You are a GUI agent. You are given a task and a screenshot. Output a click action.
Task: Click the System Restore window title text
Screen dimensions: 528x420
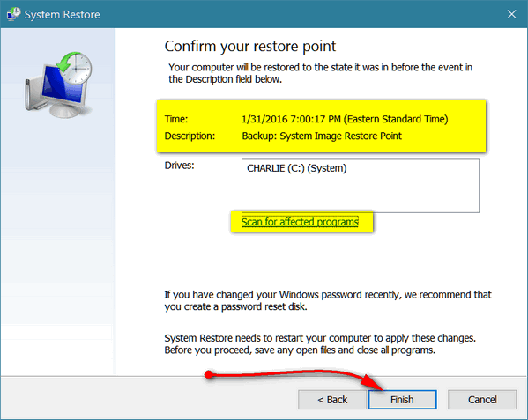pos(63,14)
